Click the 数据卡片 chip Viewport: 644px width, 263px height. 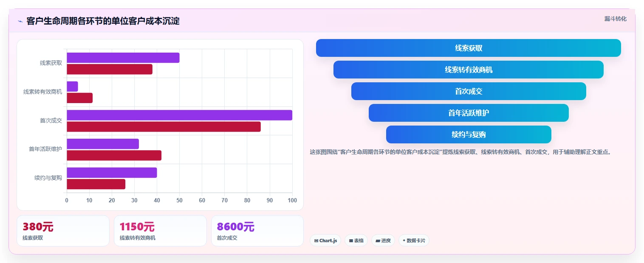point(414,241)
